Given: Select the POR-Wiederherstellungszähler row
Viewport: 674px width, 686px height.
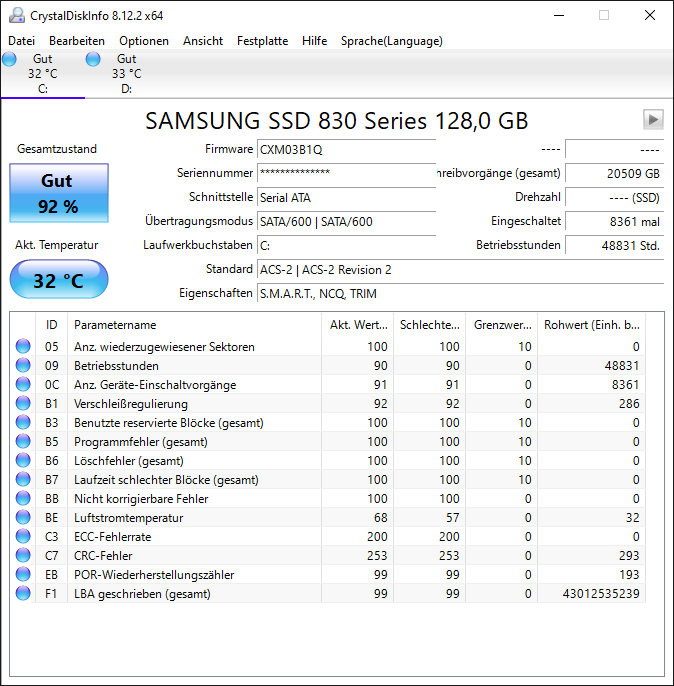Looking at the screenshot, I should coord(328,574).
